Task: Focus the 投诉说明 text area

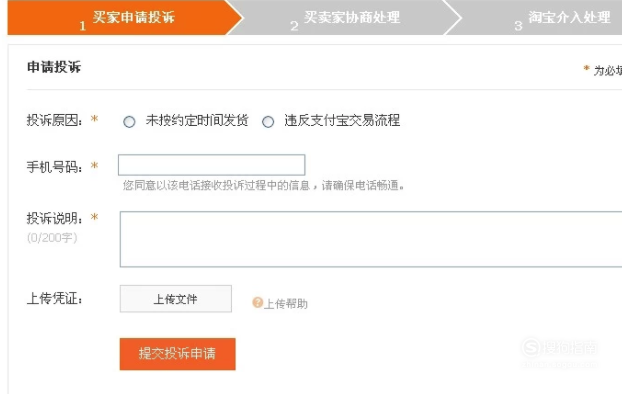Action: [371, 239]
